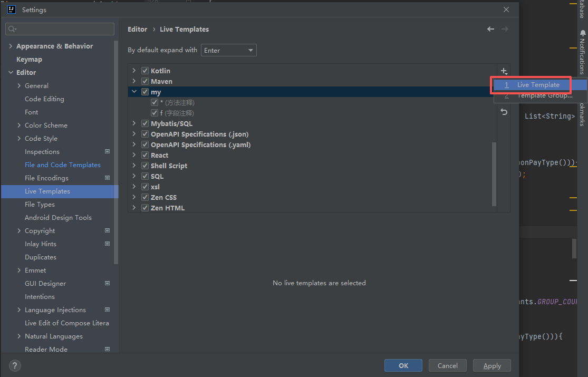Open Notifications tool window bell icon
The width and height of the screenshot is (588, 377).
(582, 33)
